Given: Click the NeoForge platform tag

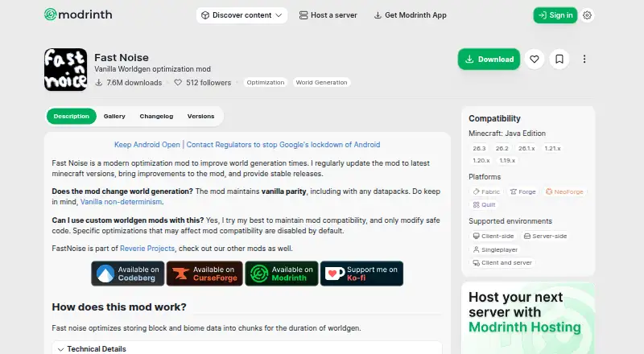Looking at the screenshot, I should 564,191.
